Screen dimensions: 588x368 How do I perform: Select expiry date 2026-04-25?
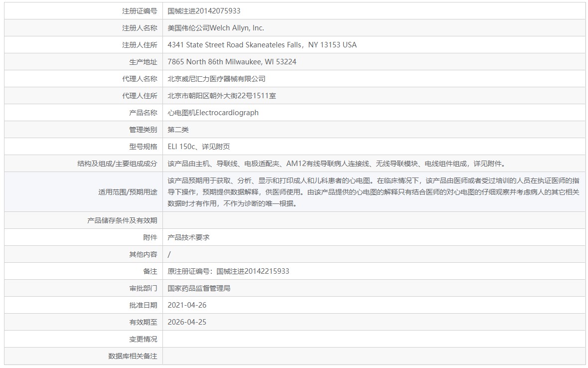point(187,322)
